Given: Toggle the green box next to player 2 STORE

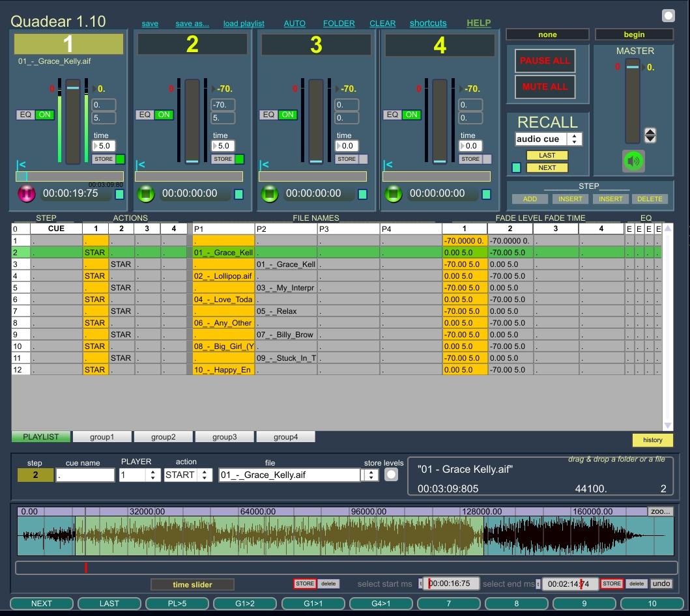Looking at the screenshot, I should (x=239, y=159).
